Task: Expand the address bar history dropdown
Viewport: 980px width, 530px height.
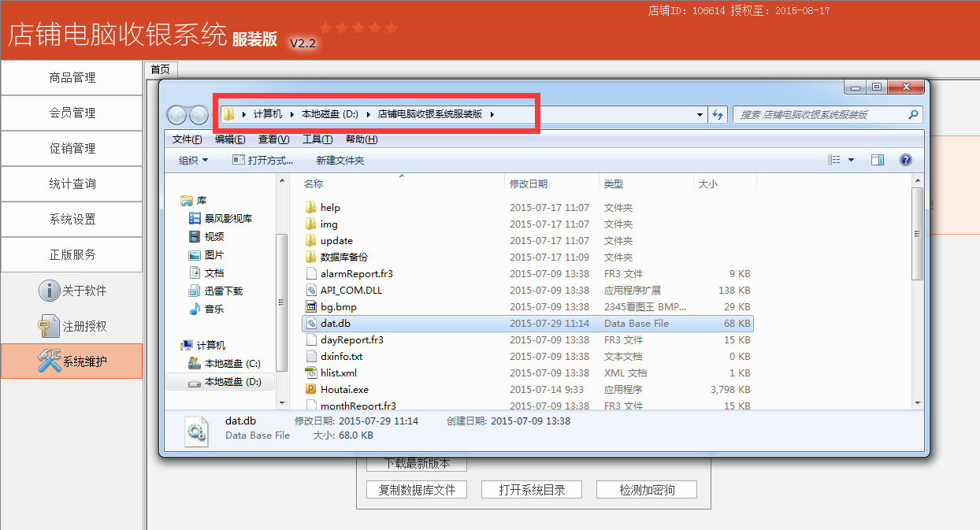Action: pos(700,114)
